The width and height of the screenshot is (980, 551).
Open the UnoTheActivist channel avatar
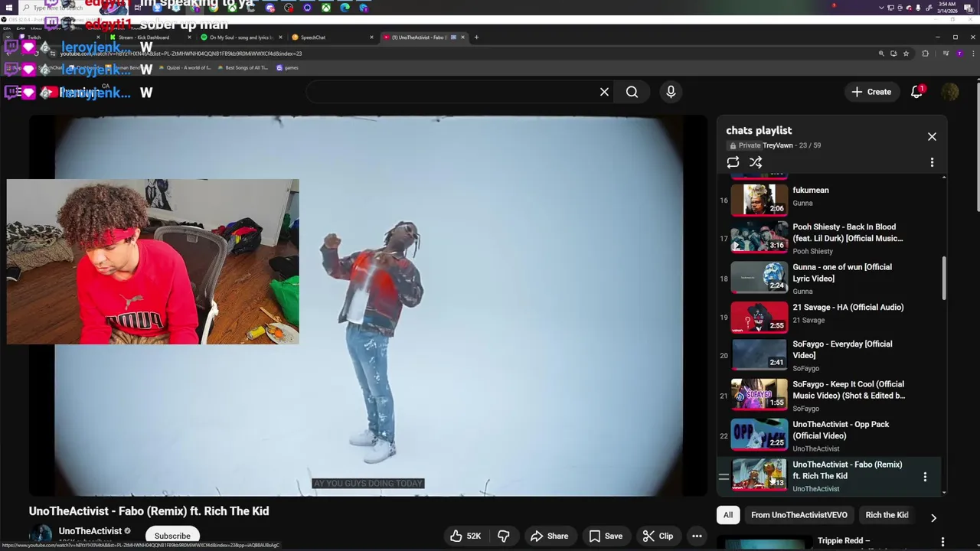click(x=41, y=536)
